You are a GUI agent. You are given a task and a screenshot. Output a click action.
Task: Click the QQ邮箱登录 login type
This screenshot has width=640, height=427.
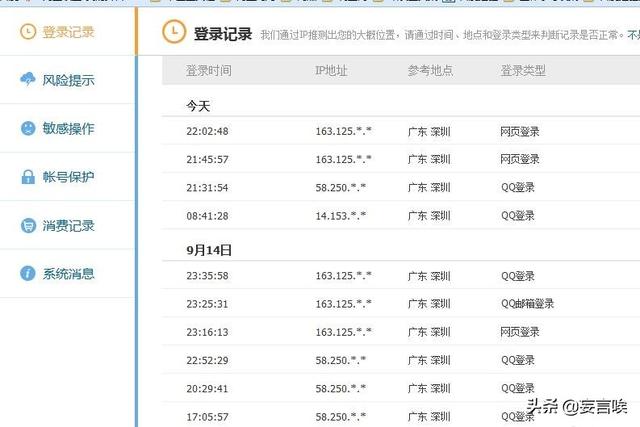(x=527, y=304)
